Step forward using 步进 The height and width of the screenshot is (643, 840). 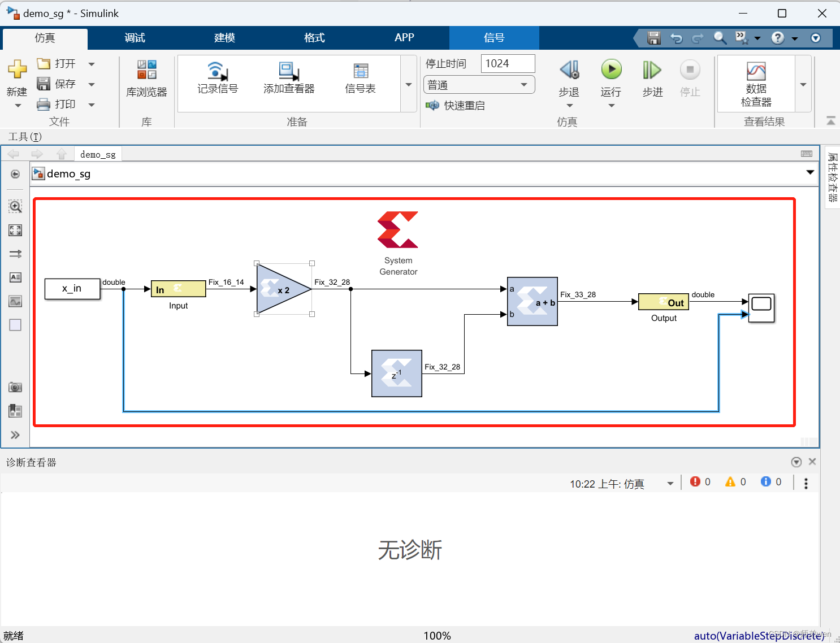652,73
